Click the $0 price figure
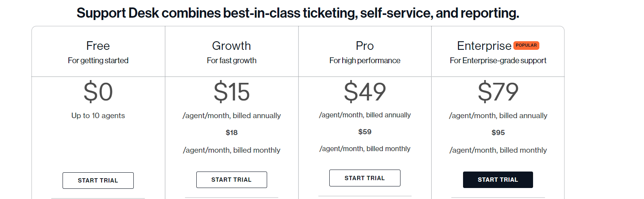 click(98, 92)
